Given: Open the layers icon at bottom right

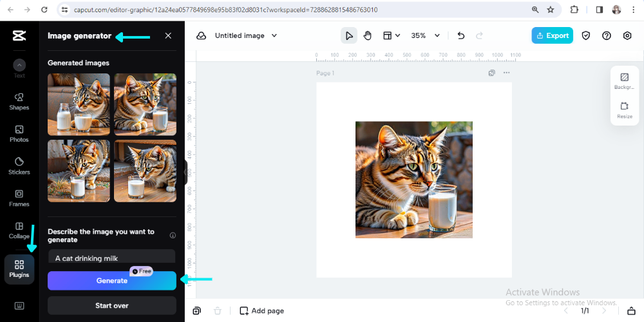Looking at the screenshot, I should coord(631,311).
